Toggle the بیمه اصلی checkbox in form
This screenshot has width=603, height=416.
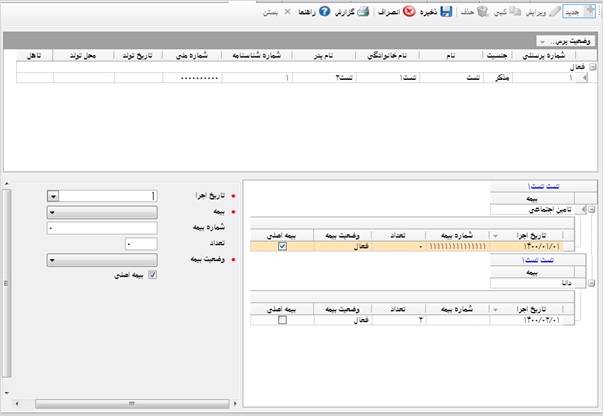coord(153,275)
